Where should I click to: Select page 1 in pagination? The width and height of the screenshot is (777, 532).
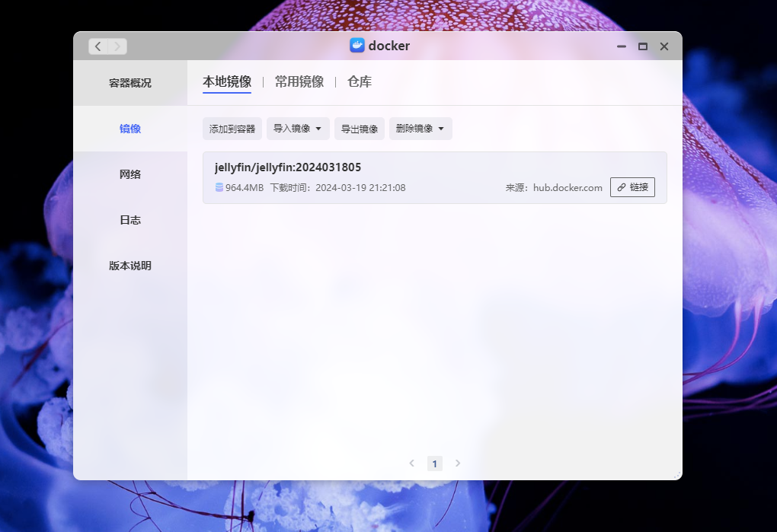pos(435,464)
